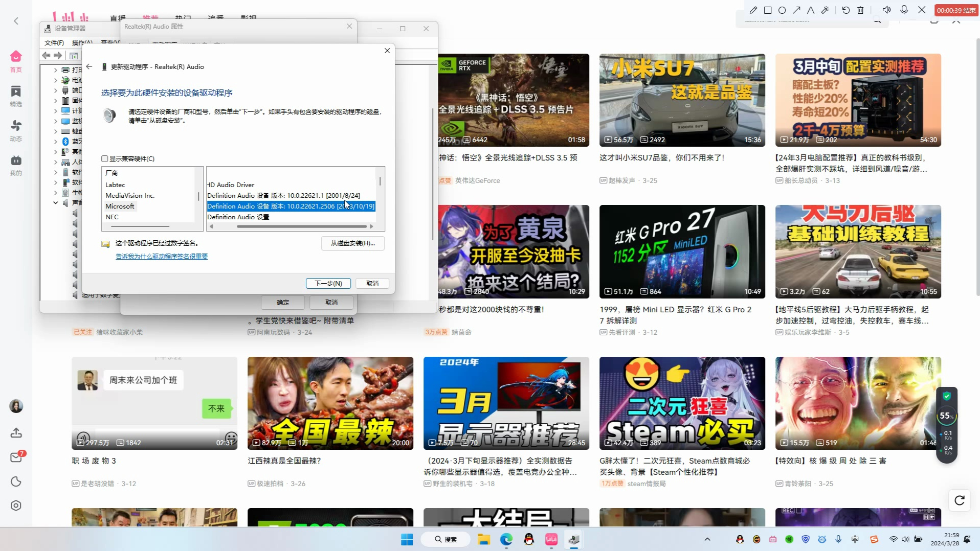Open messages inbox with 7 badge

pyautogui.click(x=17, y=456)
